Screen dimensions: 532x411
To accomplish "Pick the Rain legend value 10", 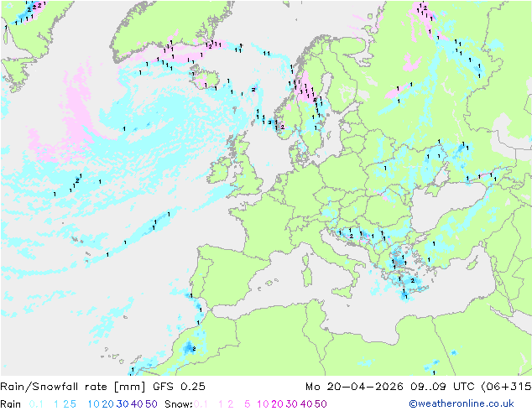I will [94, 404].
